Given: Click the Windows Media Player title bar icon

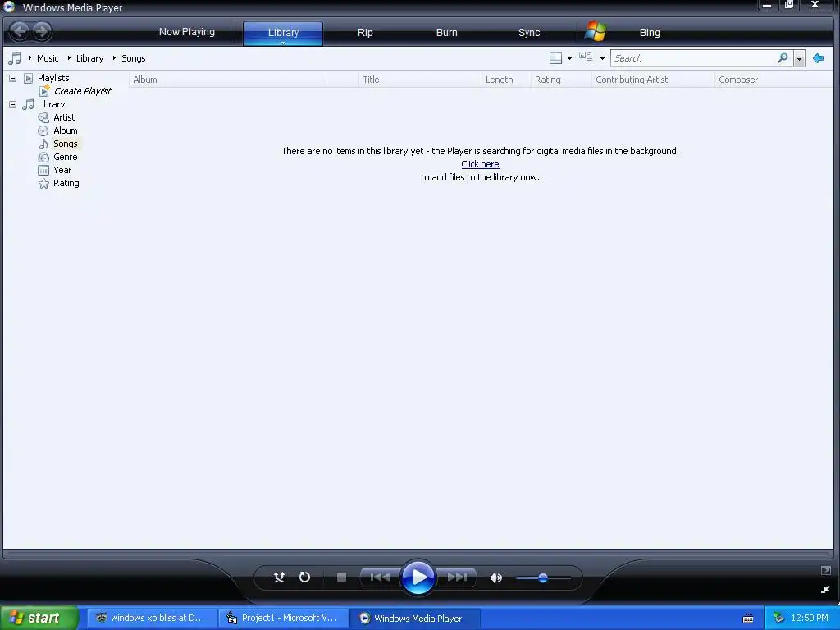Looking at the screenshot, I should 9,7.
